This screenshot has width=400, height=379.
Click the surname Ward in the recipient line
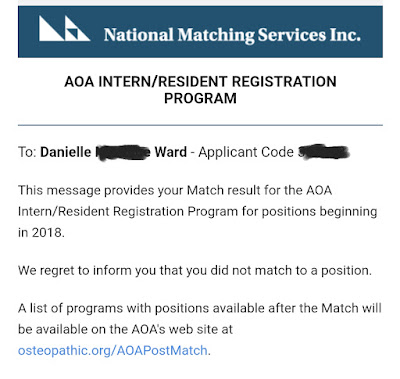tap(171, 152)
